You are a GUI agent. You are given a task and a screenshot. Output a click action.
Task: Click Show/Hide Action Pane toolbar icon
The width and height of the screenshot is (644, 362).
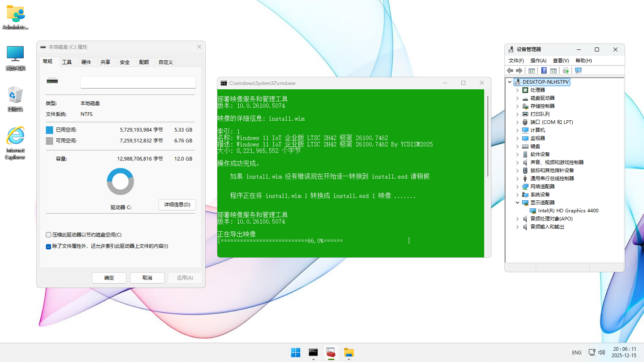click(x=553, y=71)
